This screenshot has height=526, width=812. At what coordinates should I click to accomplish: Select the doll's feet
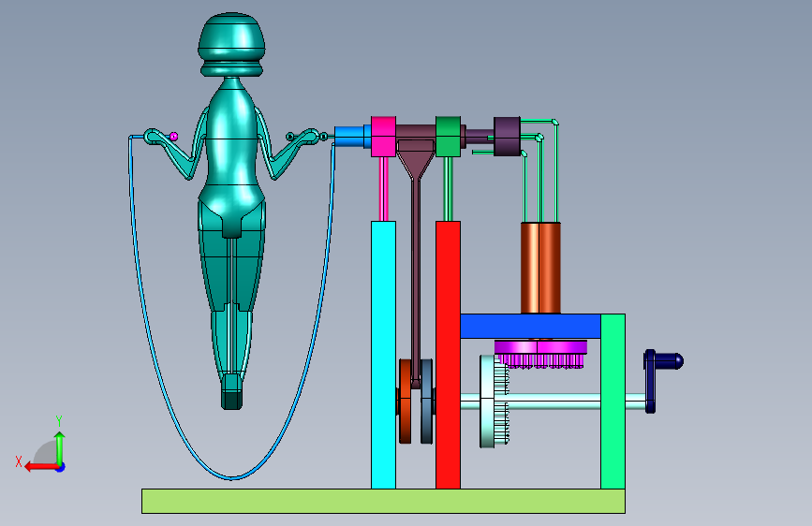coord(231,391)
